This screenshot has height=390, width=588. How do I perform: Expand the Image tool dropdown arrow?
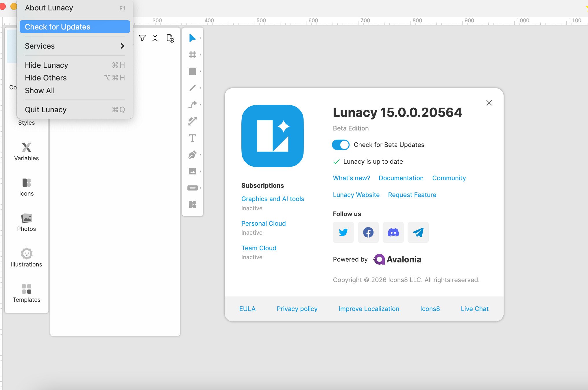200,171
